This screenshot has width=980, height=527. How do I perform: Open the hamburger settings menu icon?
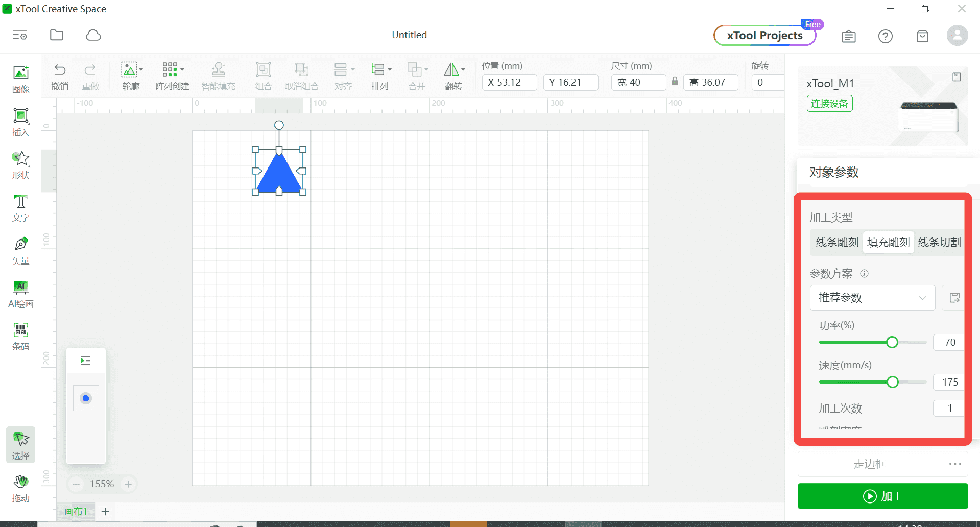click(20, 35)
